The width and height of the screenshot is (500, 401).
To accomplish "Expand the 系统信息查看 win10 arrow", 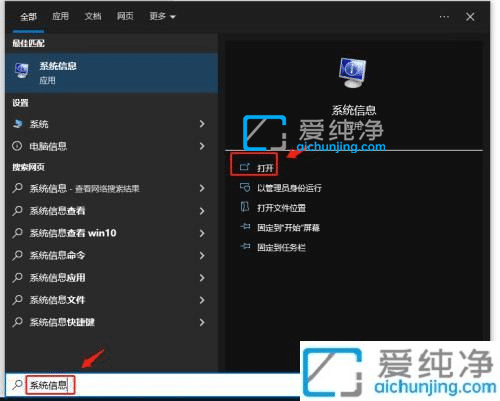I will (202, 233).
